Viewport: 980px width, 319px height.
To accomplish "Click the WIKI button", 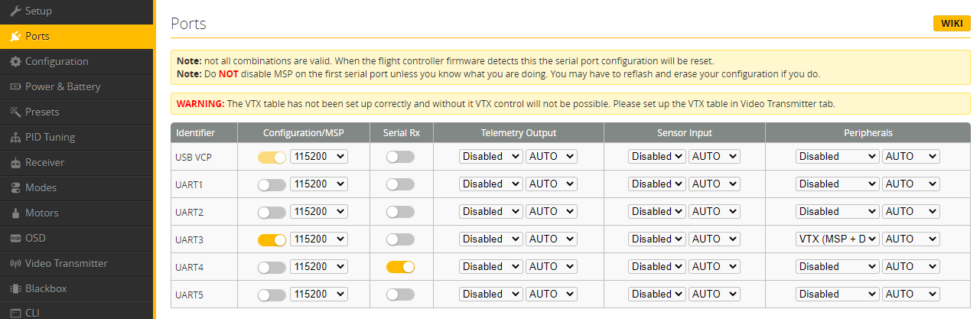I will click(952, 24).
